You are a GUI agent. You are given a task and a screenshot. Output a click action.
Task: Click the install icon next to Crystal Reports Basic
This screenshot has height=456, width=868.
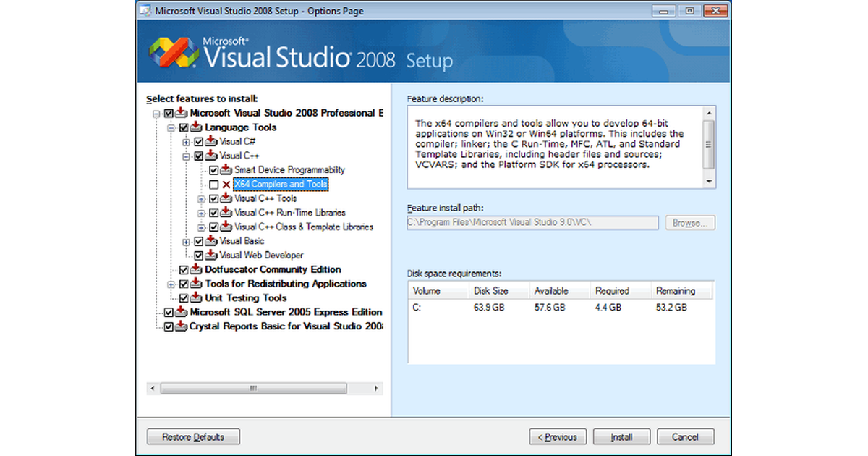(180, 326)
